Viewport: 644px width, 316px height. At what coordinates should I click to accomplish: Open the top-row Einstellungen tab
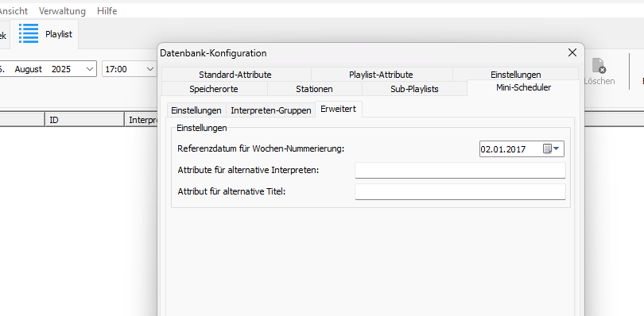(516, 75)
